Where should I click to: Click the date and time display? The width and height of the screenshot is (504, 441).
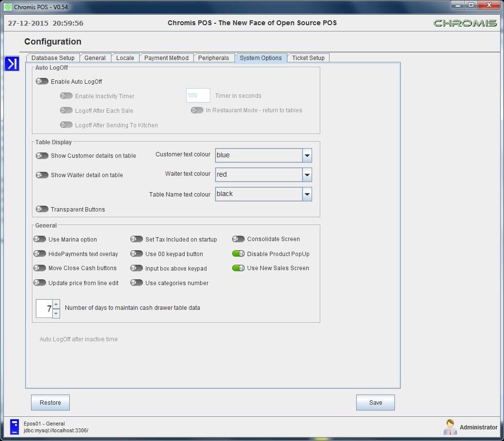46,23
